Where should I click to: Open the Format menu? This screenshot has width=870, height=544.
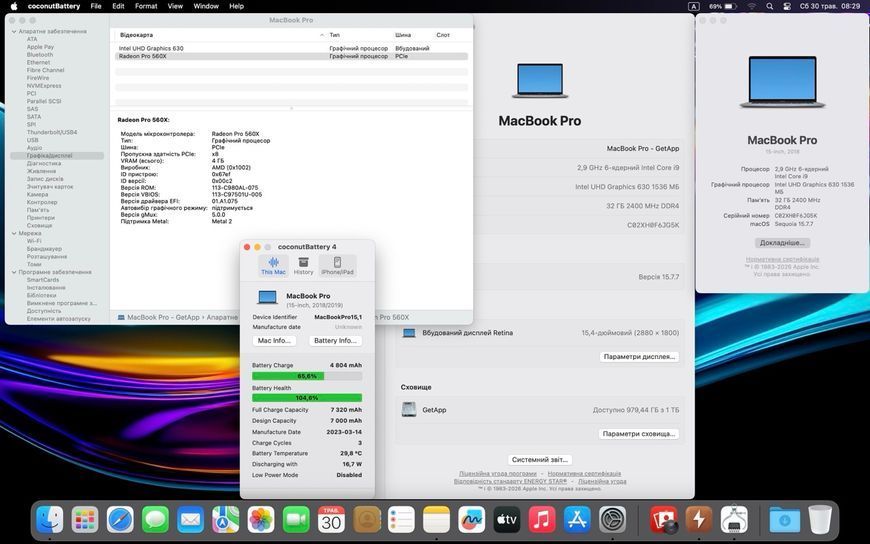[x=146, y=6]
